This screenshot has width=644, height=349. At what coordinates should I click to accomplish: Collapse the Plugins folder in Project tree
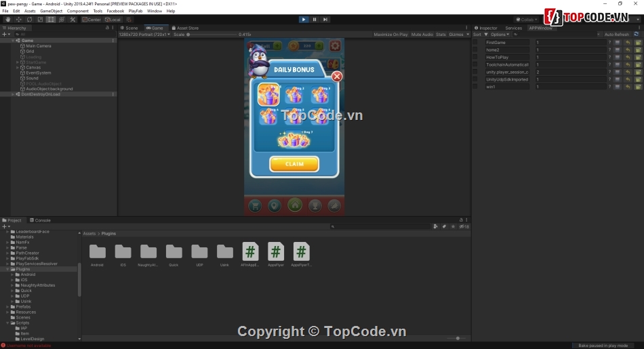7,269
